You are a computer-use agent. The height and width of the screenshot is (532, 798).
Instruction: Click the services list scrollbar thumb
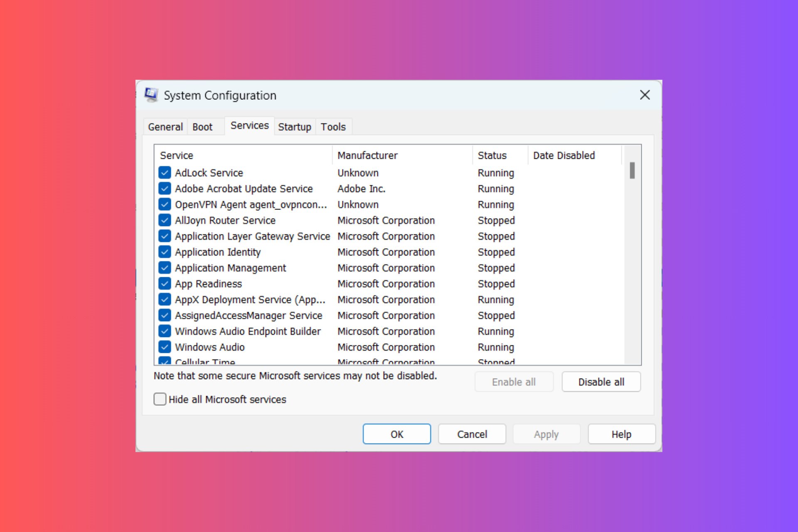[x=632, y=170]
